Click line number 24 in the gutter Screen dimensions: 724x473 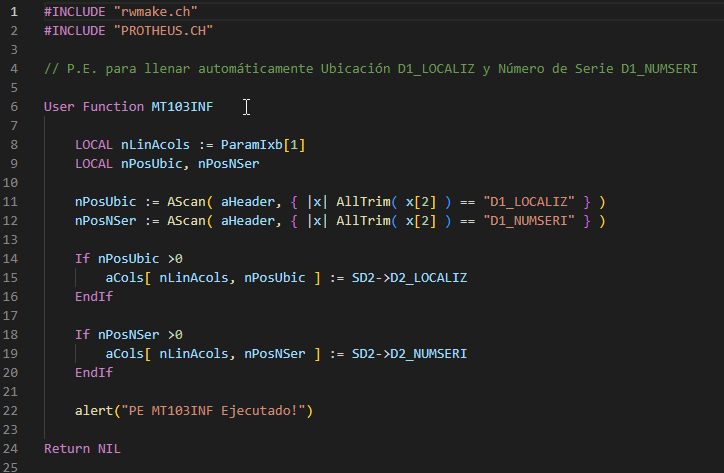point(10,449)
